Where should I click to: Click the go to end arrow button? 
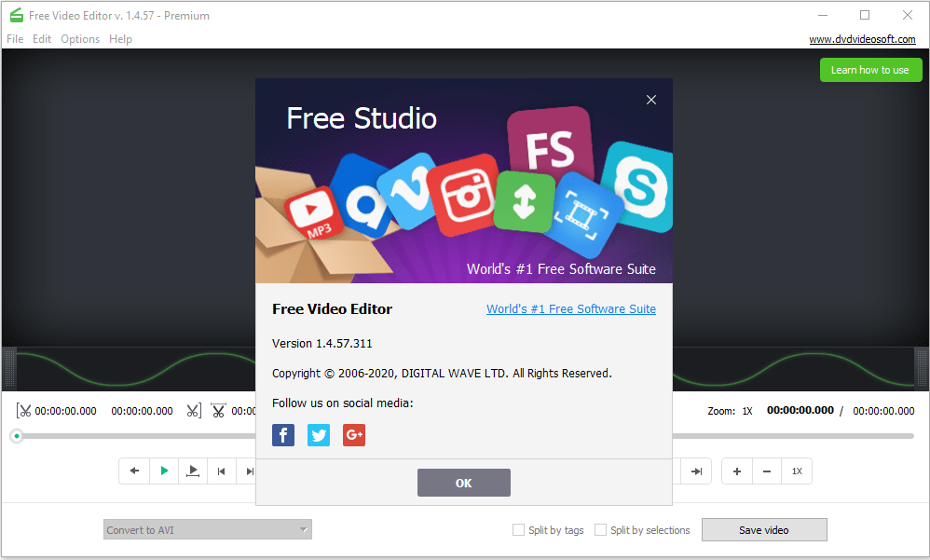[696, 471]
